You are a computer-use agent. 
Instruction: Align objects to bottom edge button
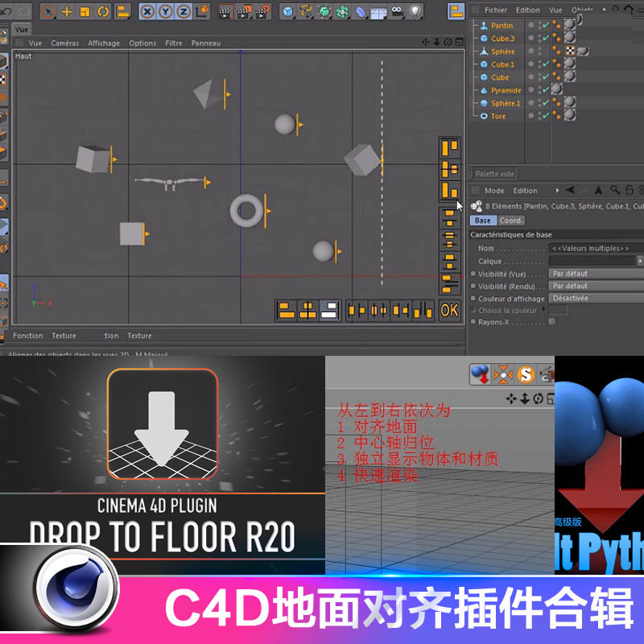point(450,191)
